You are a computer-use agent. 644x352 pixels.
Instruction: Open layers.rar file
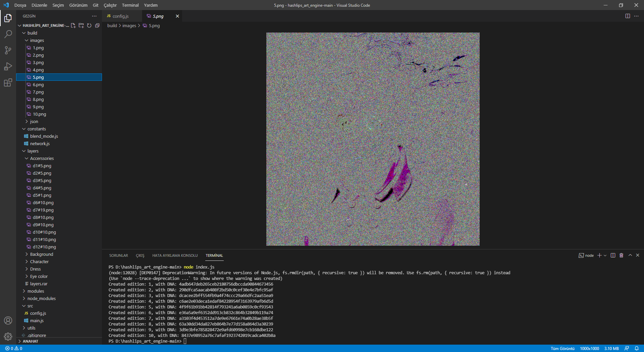(x=59, y=284)
